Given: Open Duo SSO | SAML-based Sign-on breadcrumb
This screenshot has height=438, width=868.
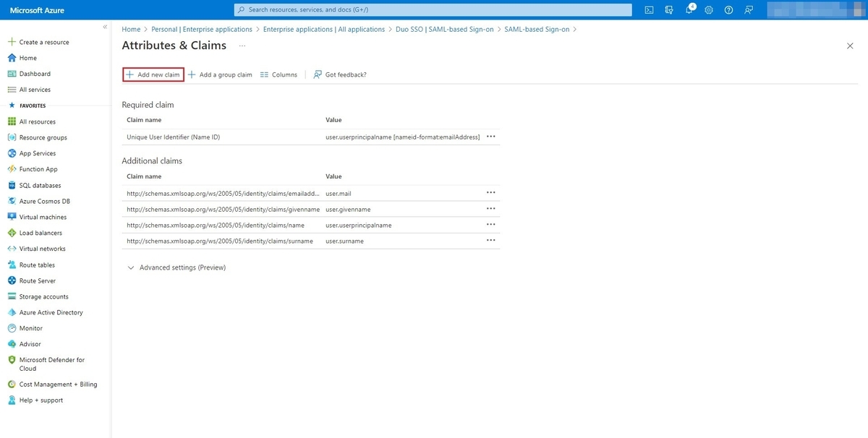Looking at the screenshot, I should click(445, 30).
